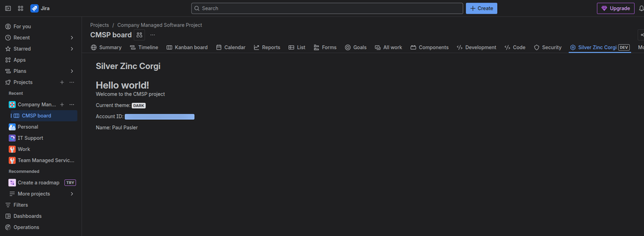The image size is (644, 236).
Task: Open the Forms tab
Action: click(325, 47)
